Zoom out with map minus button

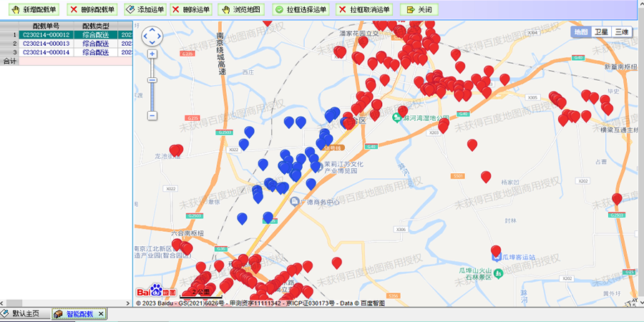[152, 115]
